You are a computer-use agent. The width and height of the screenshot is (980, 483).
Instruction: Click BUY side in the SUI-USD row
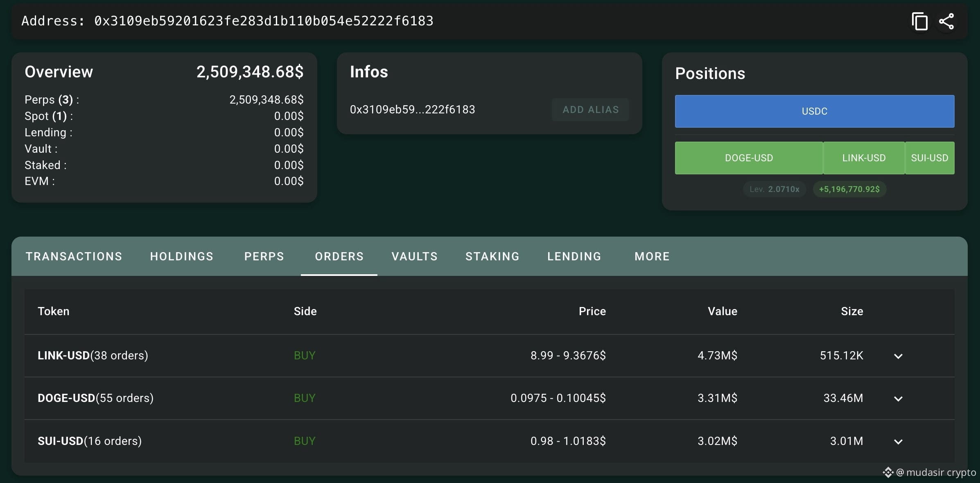[x=305, y=441]
